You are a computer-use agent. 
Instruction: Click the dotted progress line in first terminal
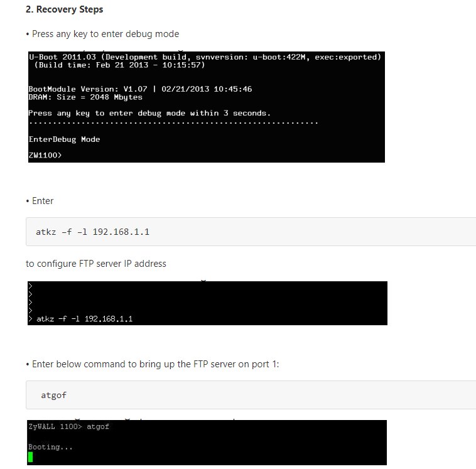click(173, 123)
